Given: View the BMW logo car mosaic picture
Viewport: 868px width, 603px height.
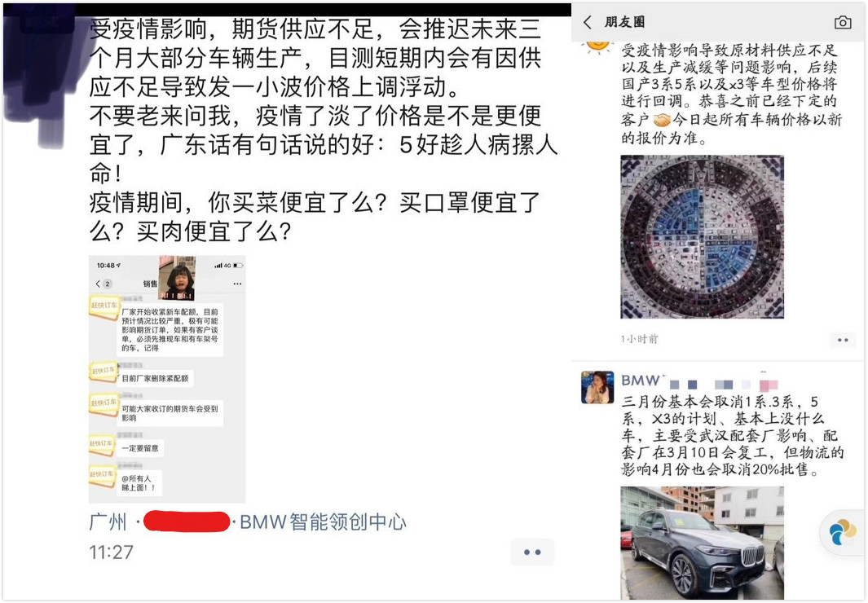Looking at the screenshot, I should [702, 237].
